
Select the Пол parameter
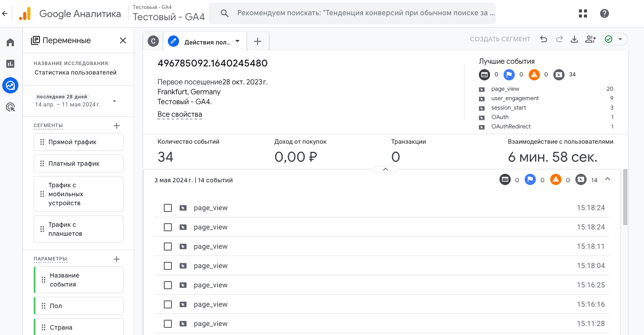coord(79,306)
